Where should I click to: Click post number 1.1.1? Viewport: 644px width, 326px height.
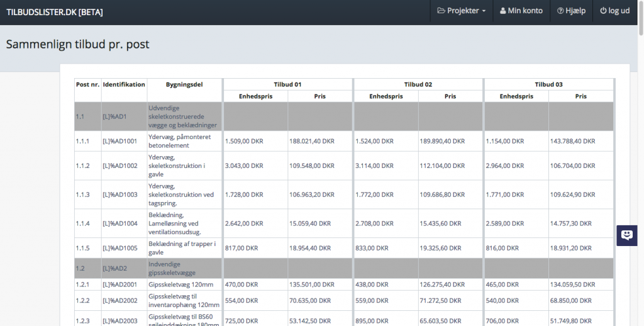tap(82, 141)
